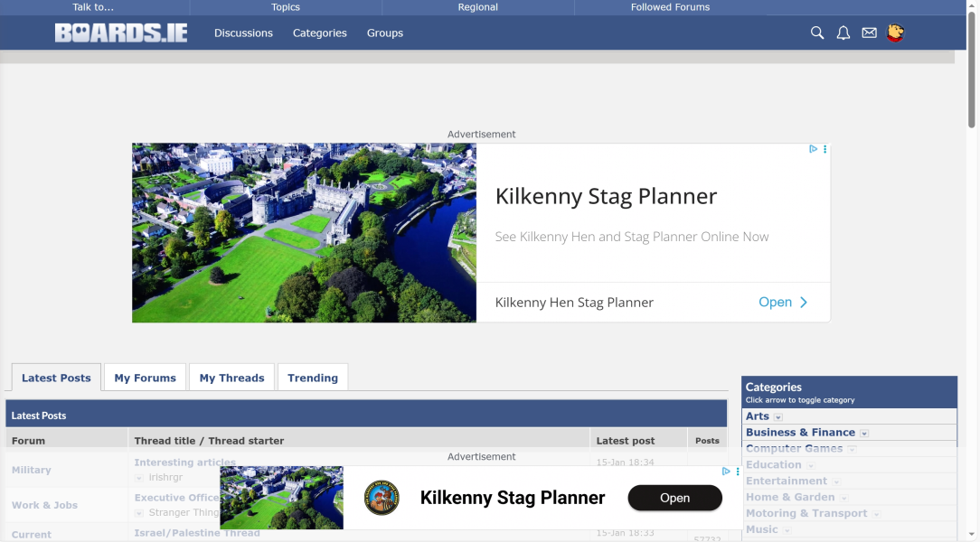Image resolution: width=980 pixels, height=542 pixels.
Task: Open the Motoring & Transport category link
Action: click(x=806, y=513)
